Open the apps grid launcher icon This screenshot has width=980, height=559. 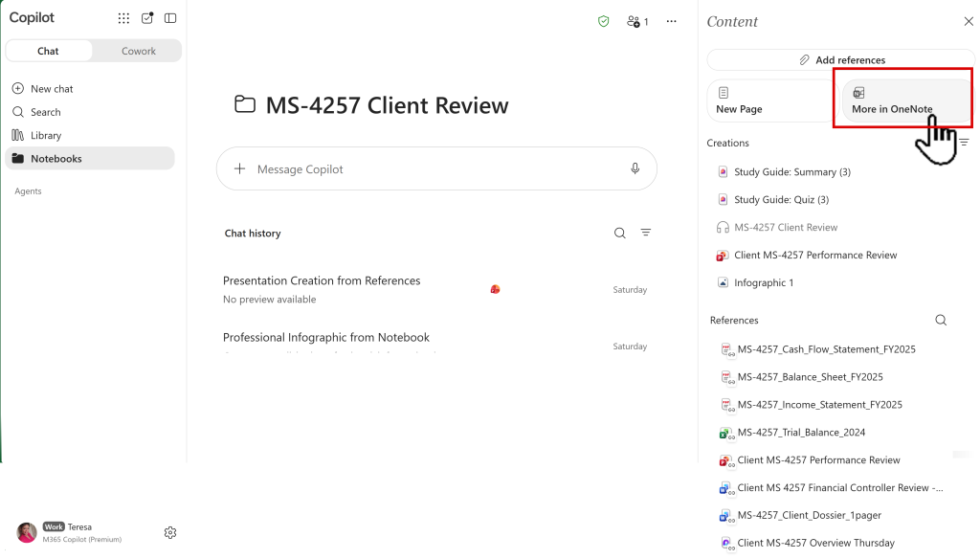pyautogui.click(x=123, y=18)
